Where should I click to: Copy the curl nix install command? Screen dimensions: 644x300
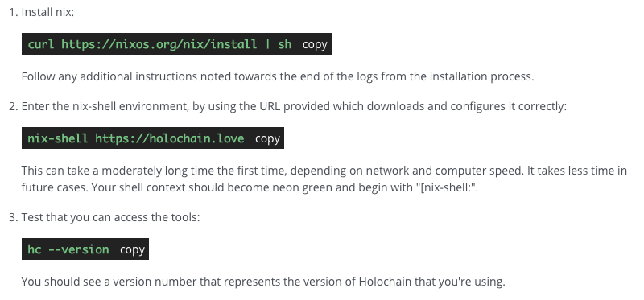click(x=315, y=44)
